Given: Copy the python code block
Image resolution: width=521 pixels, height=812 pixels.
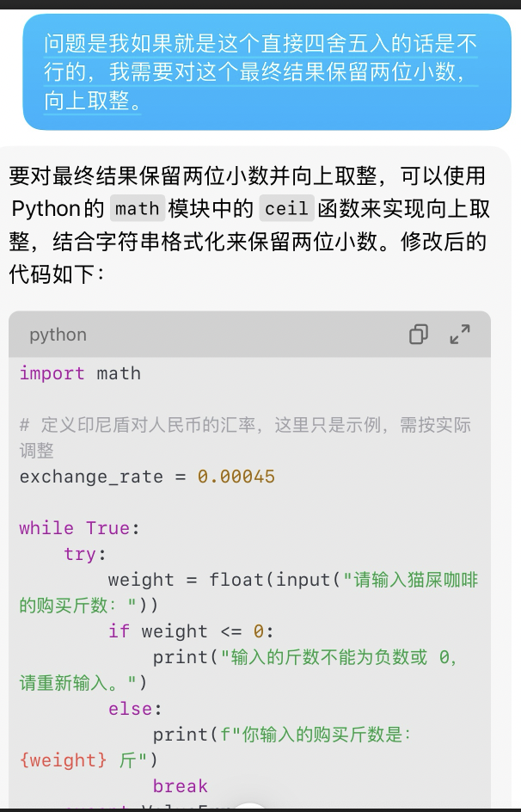Looking at the screenshot, I should coord(419,335).
